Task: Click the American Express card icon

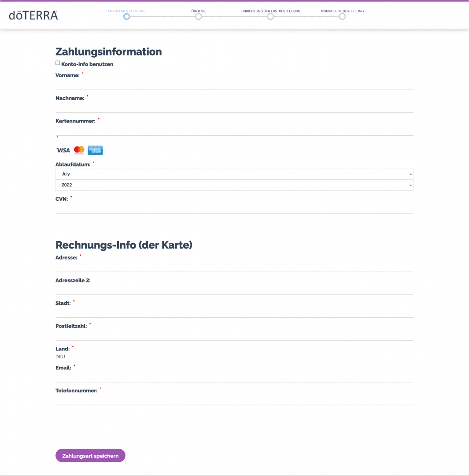Action: [x=95, y=150]
